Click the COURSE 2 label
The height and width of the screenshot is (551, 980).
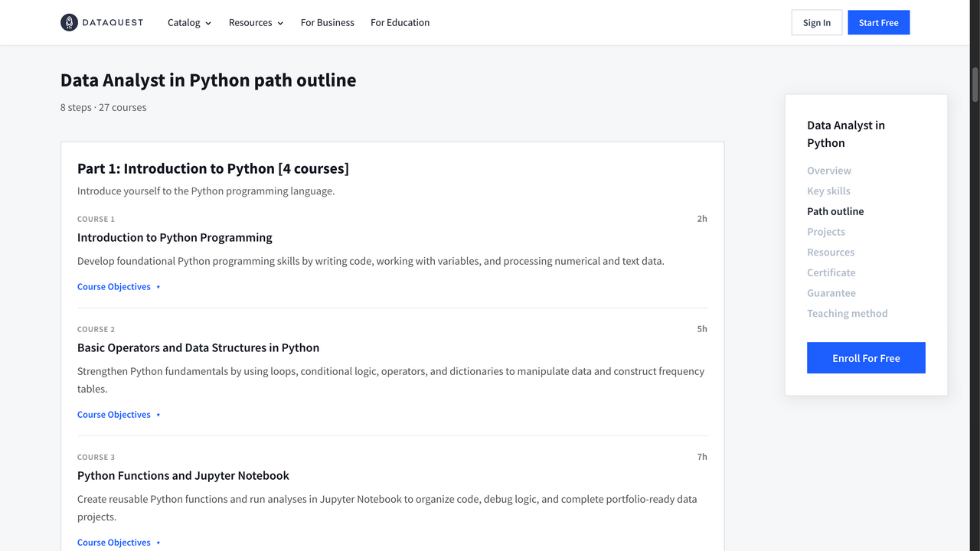tap(96, 329)
